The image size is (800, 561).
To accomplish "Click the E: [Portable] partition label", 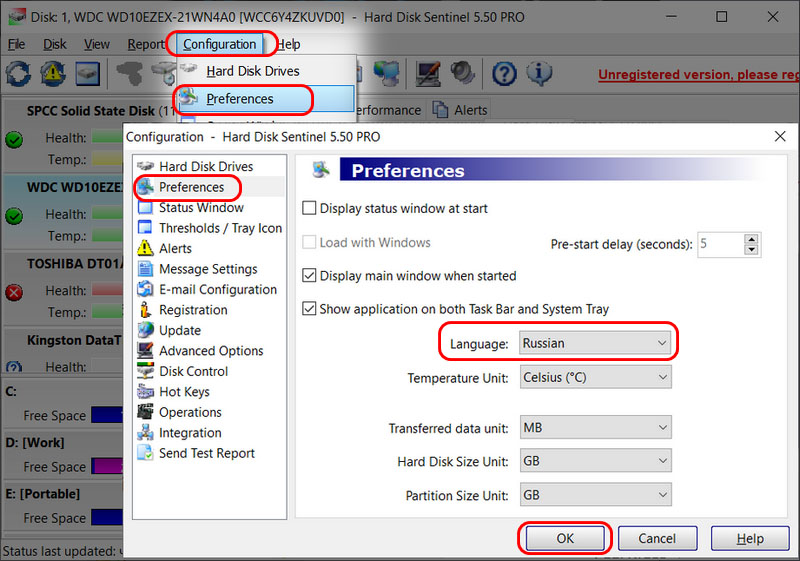I will coord(42,494).
